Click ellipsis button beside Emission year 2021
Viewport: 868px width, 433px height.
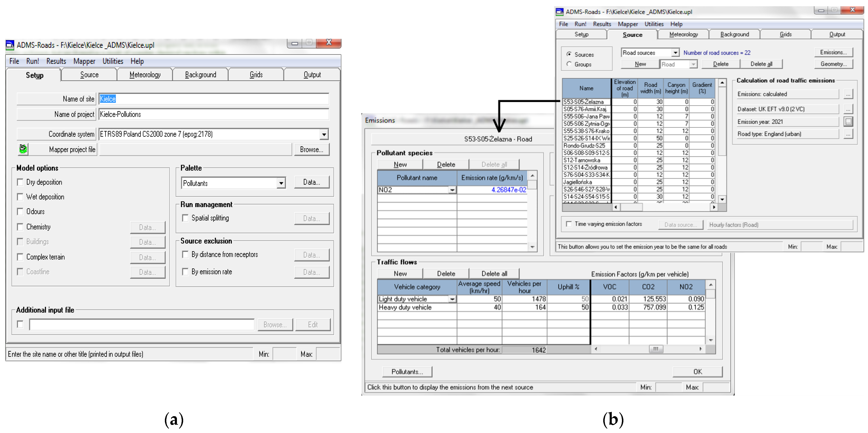pos(848,122)
